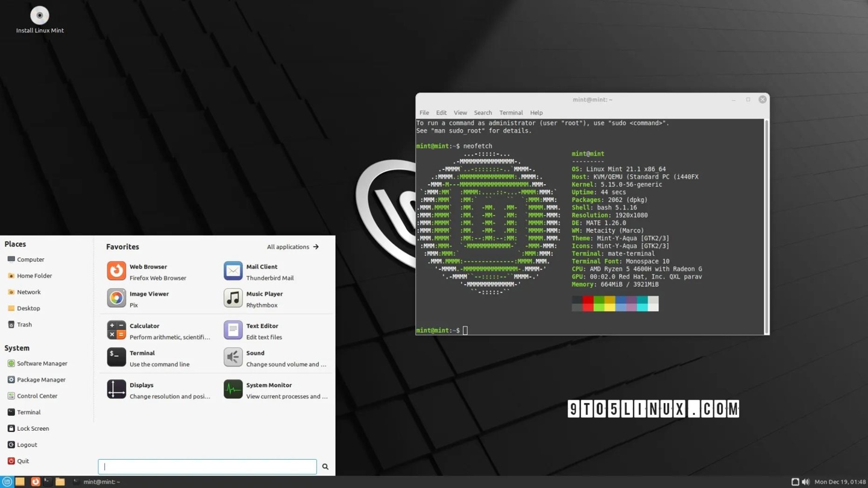
Task: Open Text Editor from Favorites
Action: (276, 331)
